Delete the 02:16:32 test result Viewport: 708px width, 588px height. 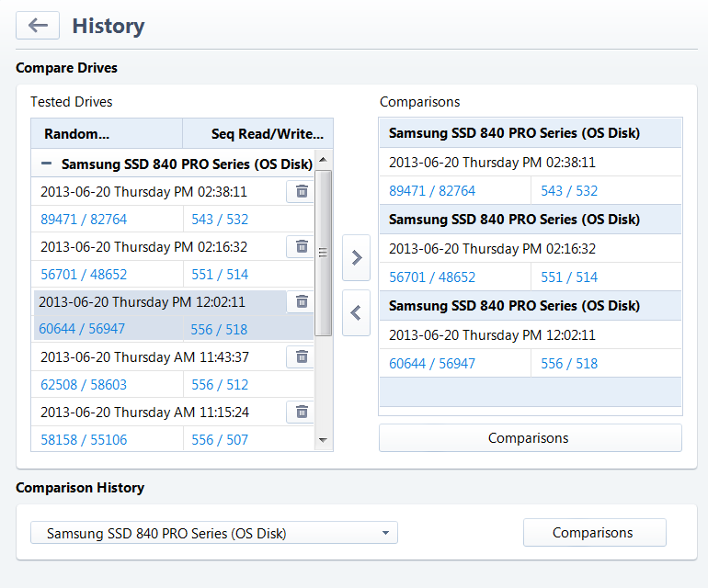tap(302, 246)
